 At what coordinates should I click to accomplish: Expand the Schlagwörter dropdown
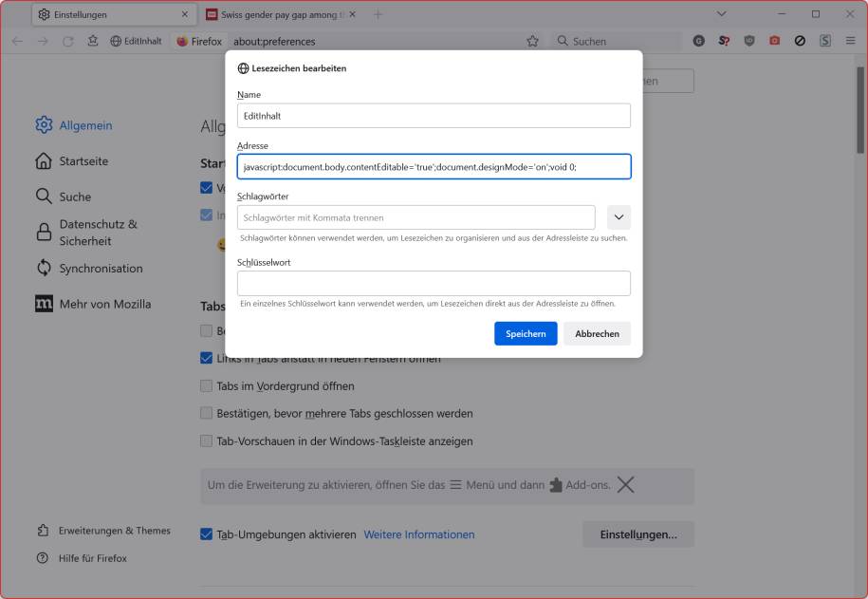tap(617, 216)
